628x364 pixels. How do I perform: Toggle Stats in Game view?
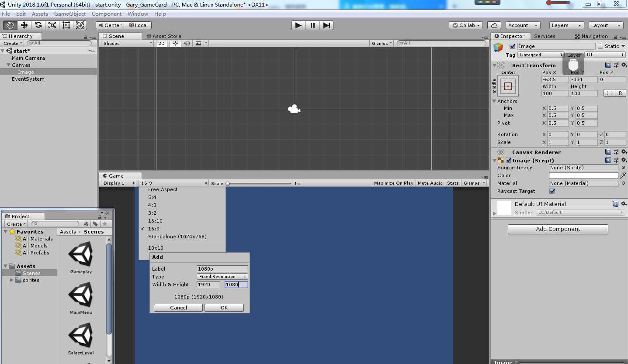pos(453,183)
